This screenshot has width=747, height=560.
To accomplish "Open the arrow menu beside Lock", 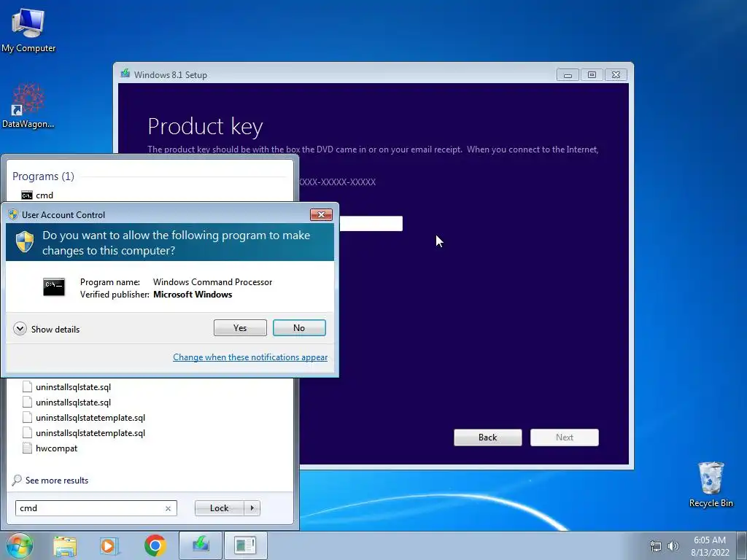I will pyautogui.click(x=252, y=508).
